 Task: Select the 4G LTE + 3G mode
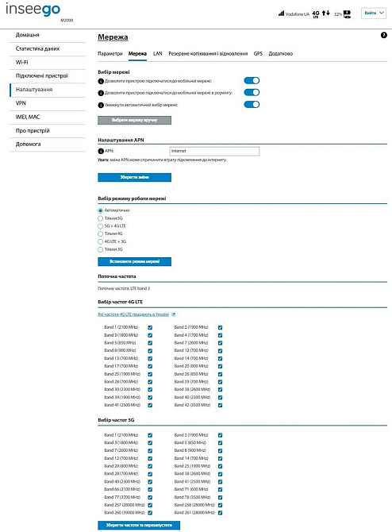click(x=100, y=241)
